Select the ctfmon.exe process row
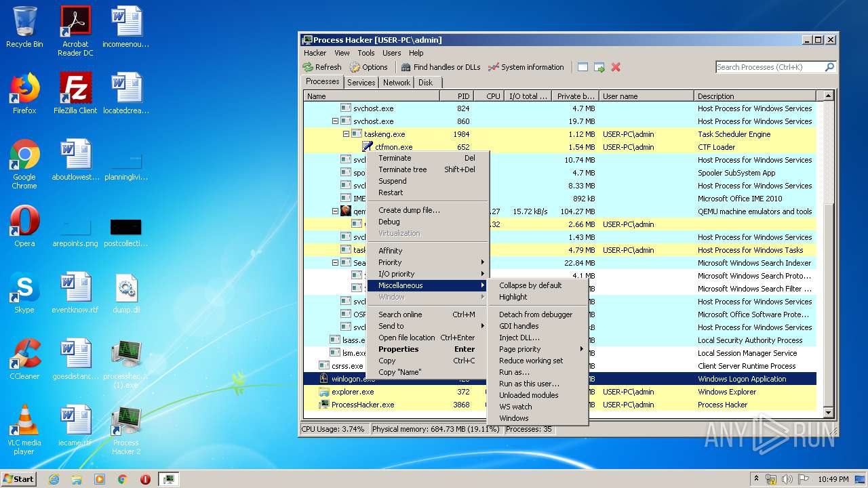Image resolution: width=868 pixels, height=488 pixels. point(559,147)
